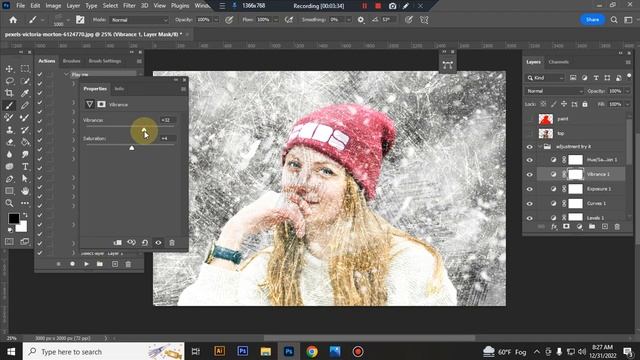Hide the Levels 1 layer
This screenshot has width=640, height=360.
pos(529,218)
